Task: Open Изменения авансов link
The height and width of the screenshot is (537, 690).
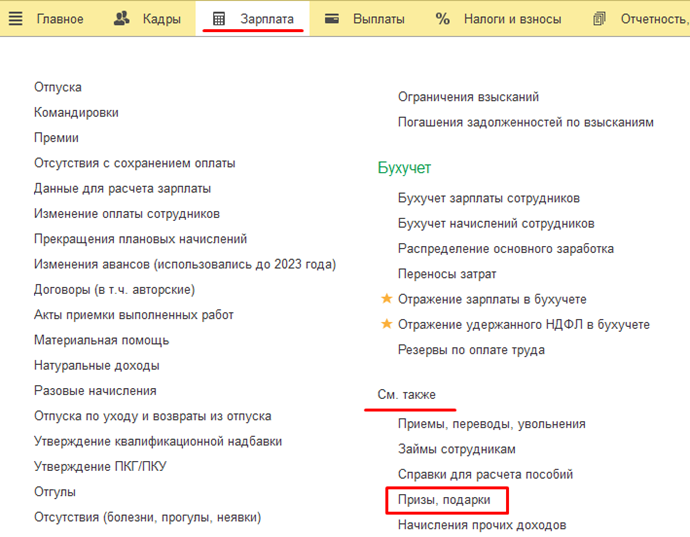Action: coord(185,265)
